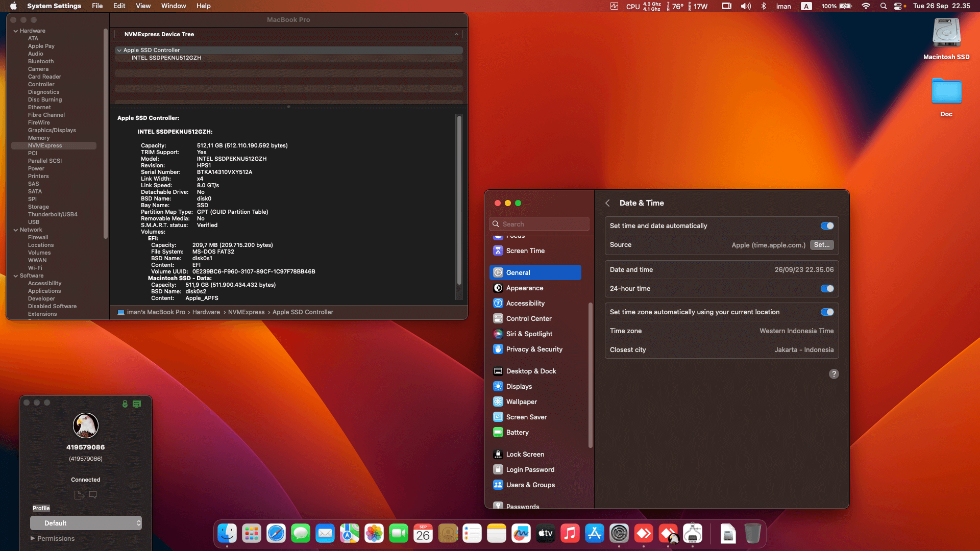Screen dimensions: 980x551
Task: Click the file send icon in Bluetooth window
Action: click(x=79, y=494)
